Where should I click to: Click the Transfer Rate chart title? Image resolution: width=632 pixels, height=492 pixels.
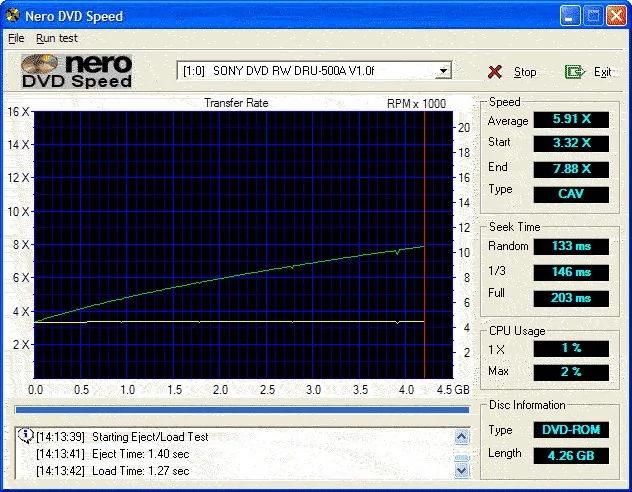[236, 103]
